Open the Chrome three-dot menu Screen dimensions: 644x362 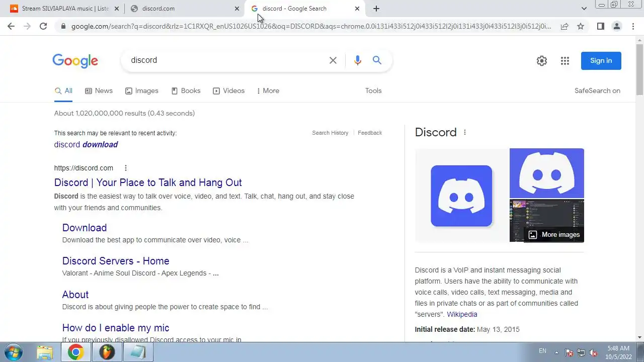tap(633, 26)
